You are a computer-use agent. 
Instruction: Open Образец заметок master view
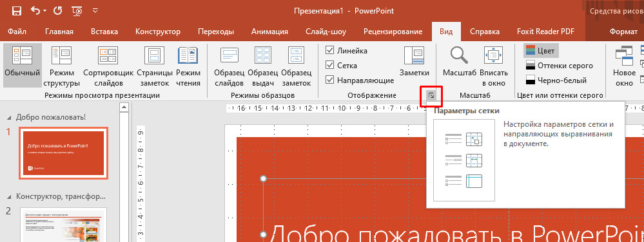point(297,65)
